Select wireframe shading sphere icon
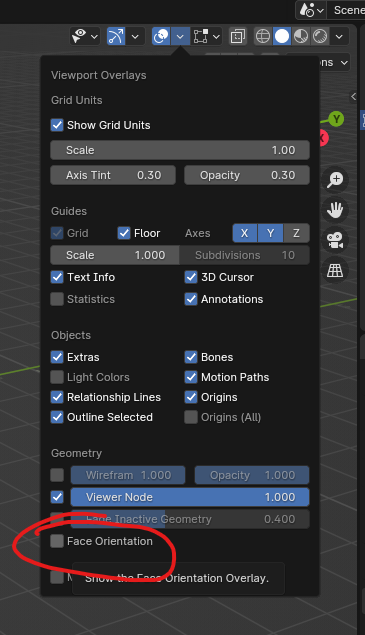 pos(263,36)
